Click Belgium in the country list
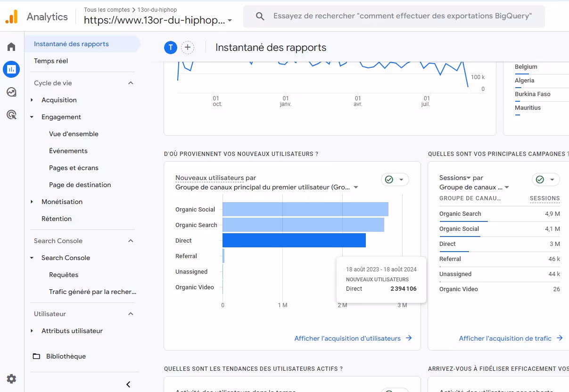This screenshot has width=569, height=392. click(526, 66)
